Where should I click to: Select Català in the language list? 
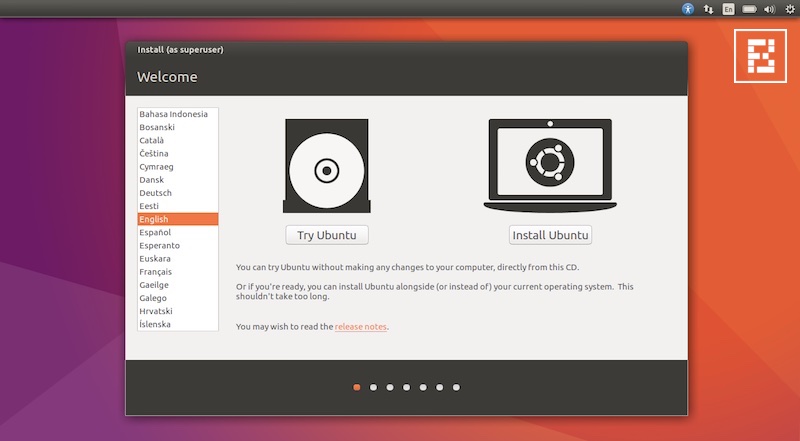(x=153, y=140)
